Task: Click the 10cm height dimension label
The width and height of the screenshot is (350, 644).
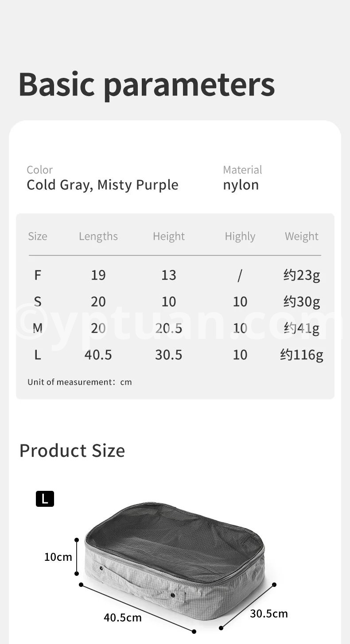Action: pos(58,557)
